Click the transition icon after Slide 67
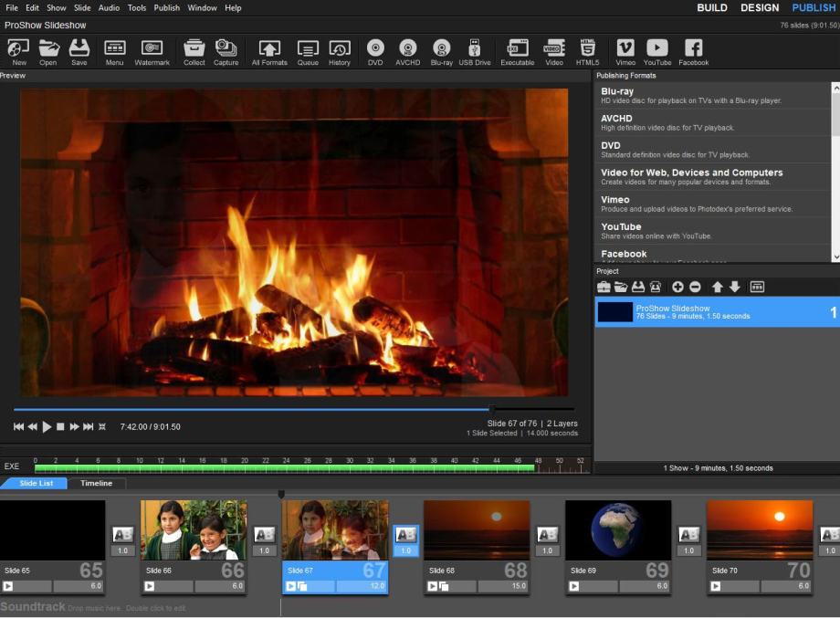Screen dimensions: 840x618 (405, 535)
